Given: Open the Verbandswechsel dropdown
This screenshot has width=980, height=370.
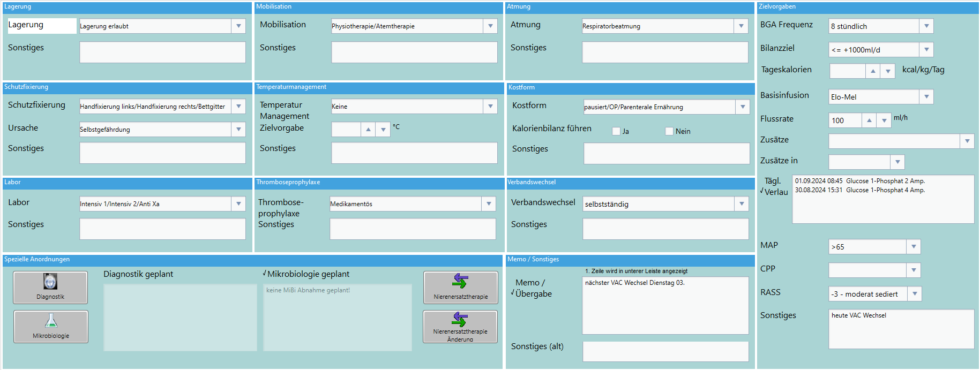Looking at the screenshot, I should tap(742, 204).
